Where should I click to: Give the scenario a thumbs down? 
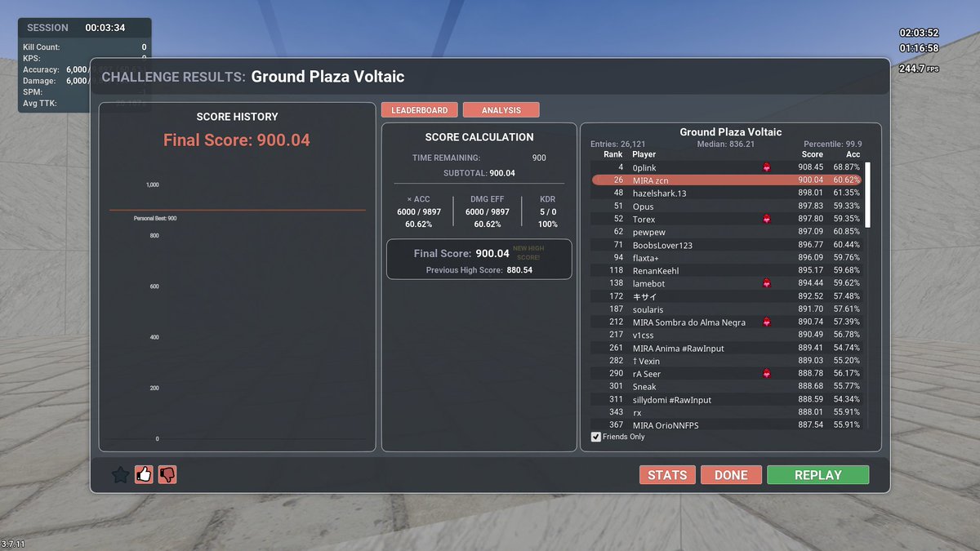point(167,474)
